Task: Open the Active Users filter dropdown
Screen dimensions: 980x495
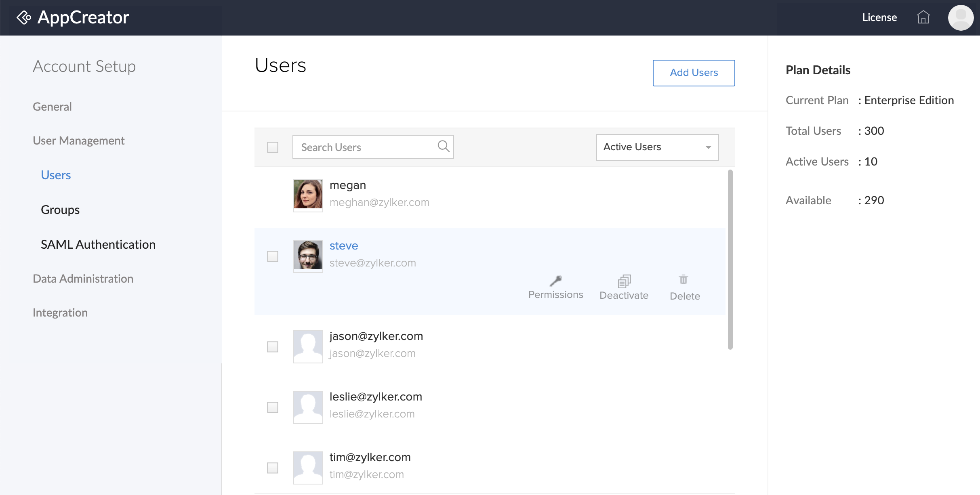Action: [x=657, y=147]
